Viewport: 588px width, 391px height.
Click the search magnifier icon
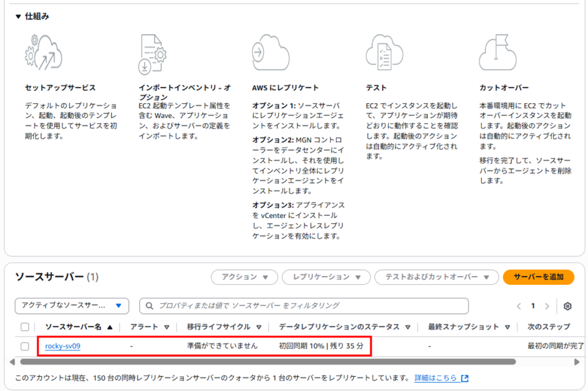pyautogui.click(x=149, y=306)
